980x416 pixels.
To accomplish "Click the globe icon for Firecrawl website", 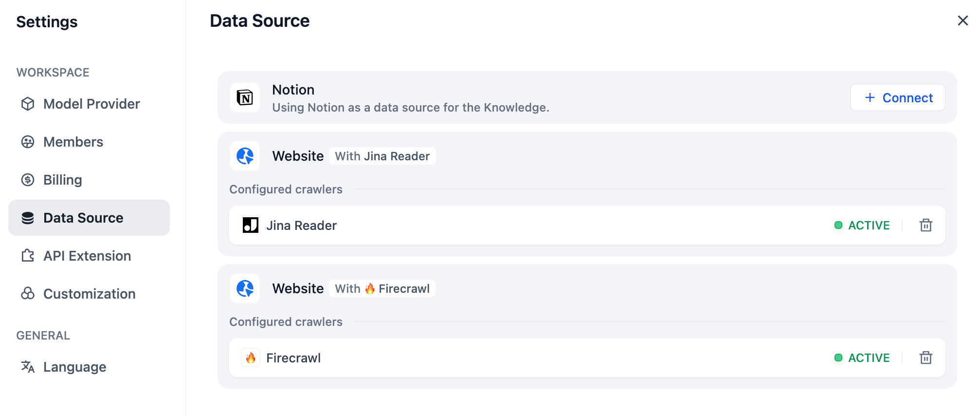I will click(245, 289).
